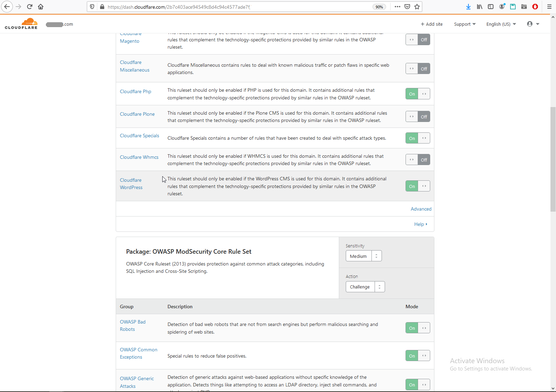The width and height of the screenshot is (556, 392).
Task: Open the English (US) language selector
Action: pos(501,24)
